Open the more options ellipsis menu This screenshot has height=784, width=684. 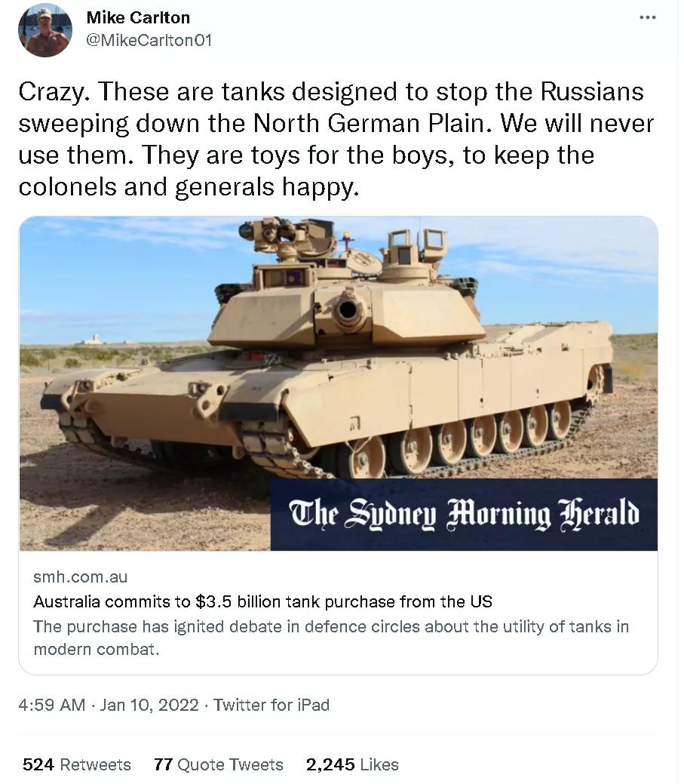click(x=647, y=17)
